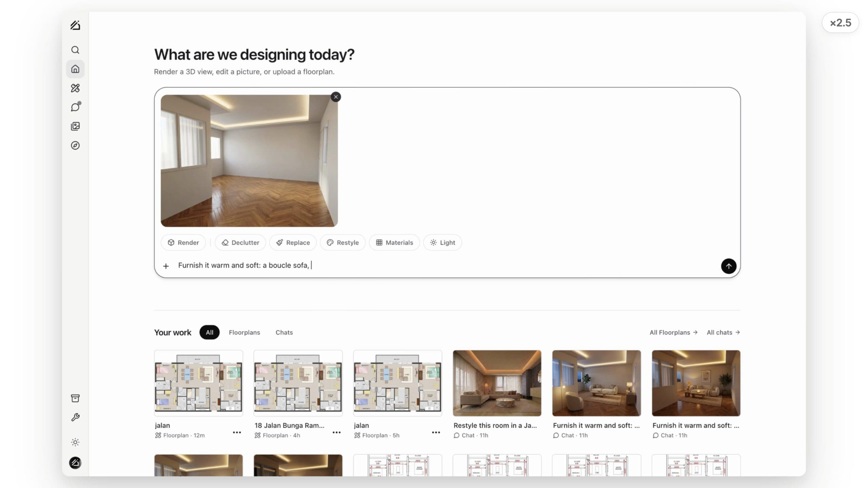Open archive box icon in sidebar
This screenshot has height=488, width=868.
pos(75,398)
